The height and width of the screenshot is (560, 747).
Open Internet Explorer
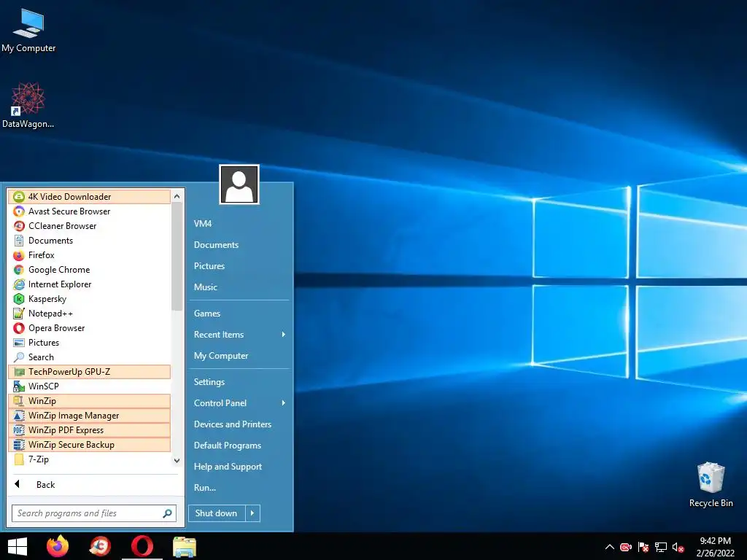(90, 284)
